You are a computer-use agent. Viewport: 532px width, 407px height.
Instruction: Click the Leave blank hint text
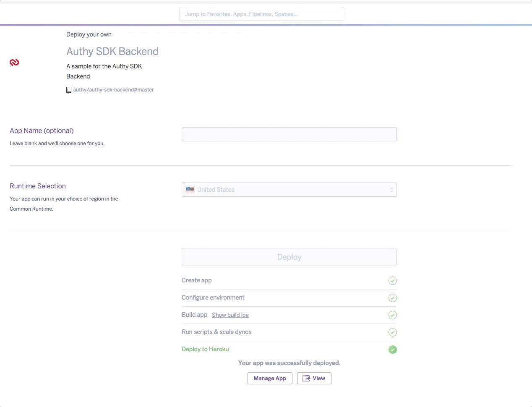coord(57,143)
